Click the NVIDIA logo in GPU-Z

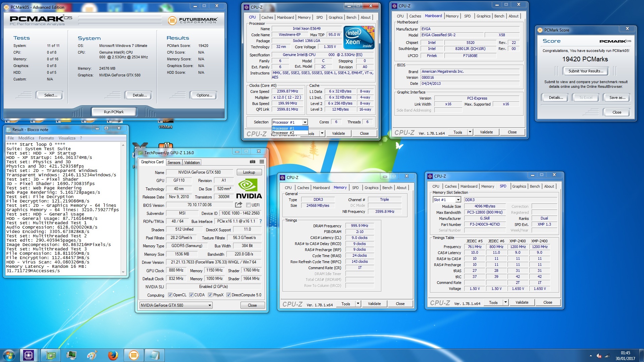(x=249, y=189)
